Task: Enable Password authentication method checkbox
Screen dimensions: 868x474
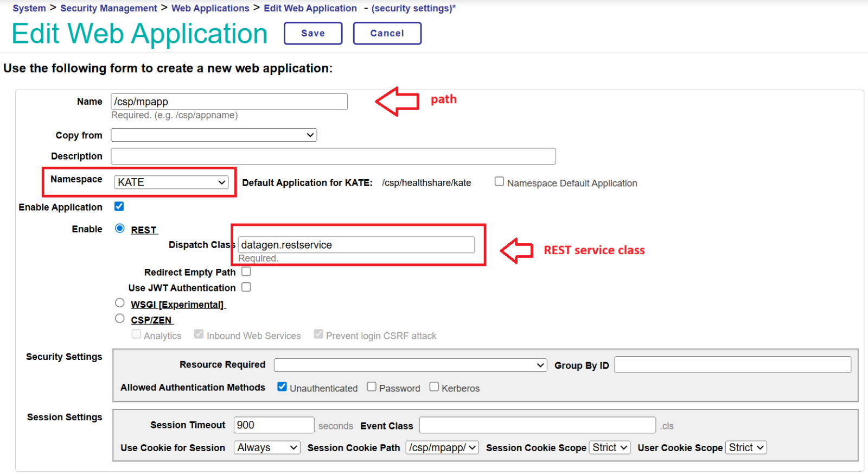Action: pyautogui.click(x=372, y=387)
